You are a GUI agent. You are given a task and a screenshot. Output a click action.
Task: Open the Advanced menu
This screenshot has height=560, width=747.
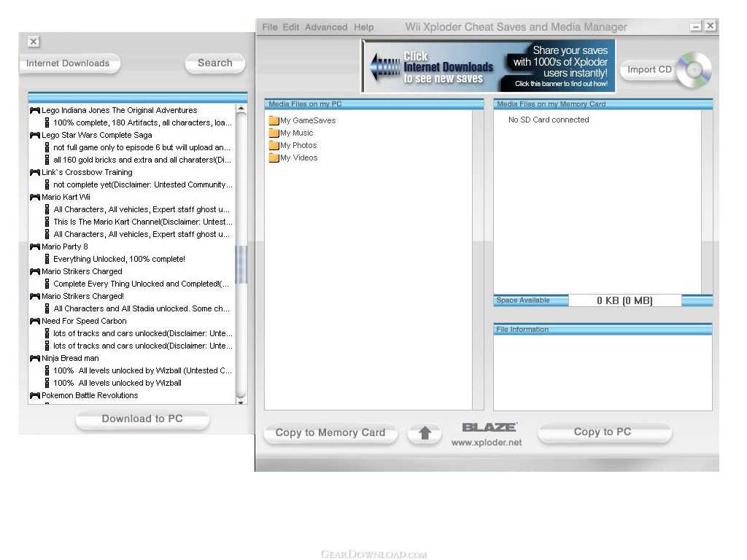[326, 27]
